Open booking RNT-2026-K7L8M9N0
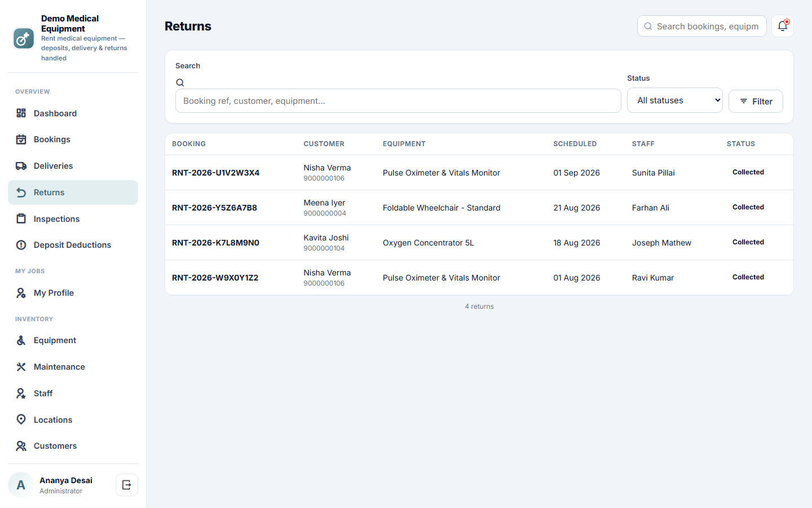 click(215, 243)
